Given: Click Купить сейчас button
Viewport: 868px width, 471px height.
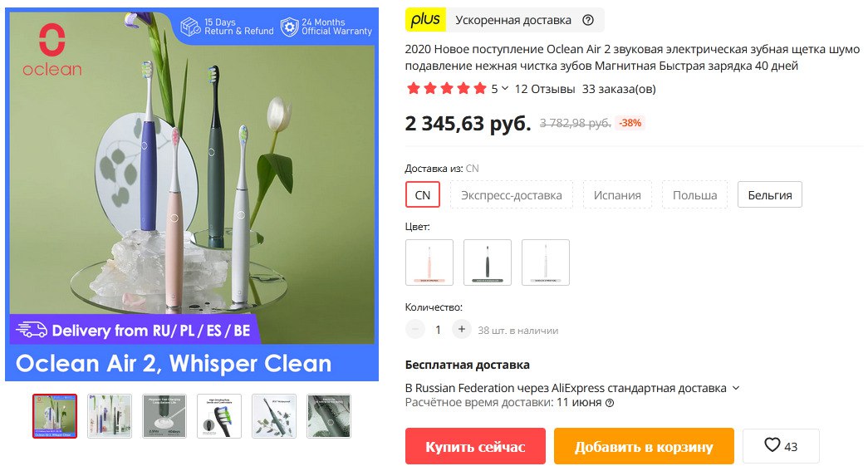Looking at the screenshot, I should tap(475, 446).
